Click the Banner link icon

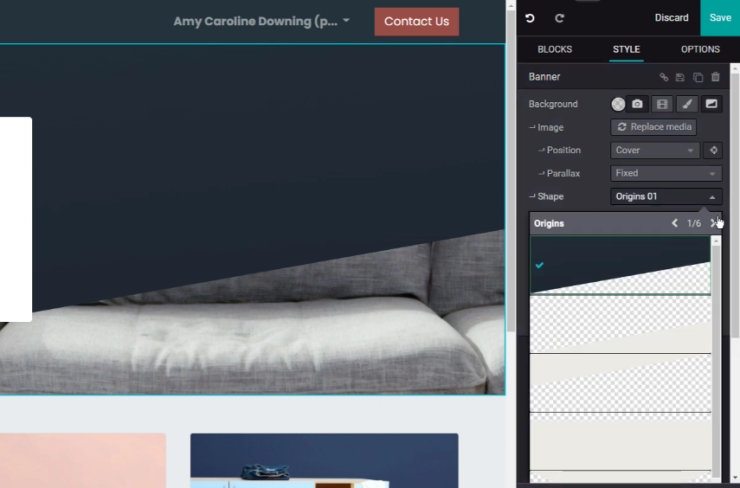(664, 77)
